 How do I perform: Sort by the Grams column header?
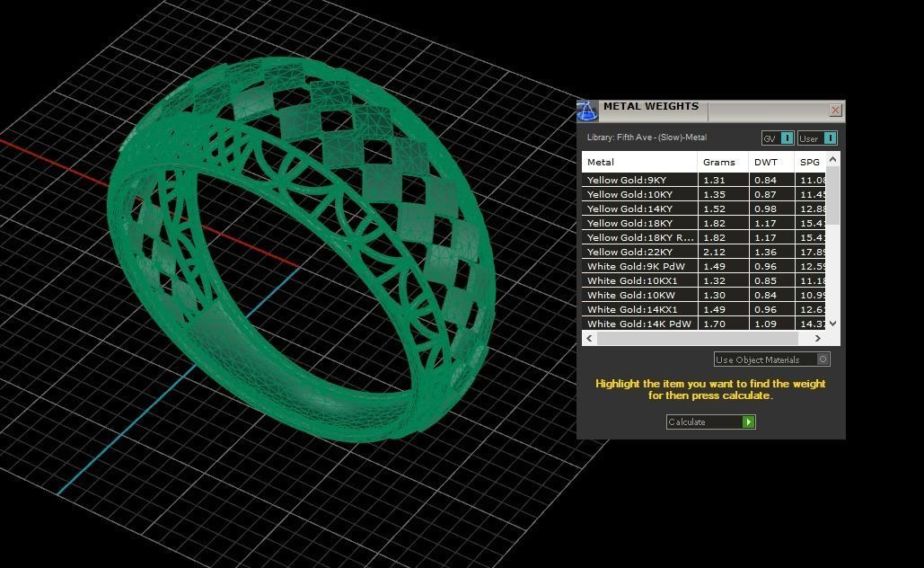724,162
